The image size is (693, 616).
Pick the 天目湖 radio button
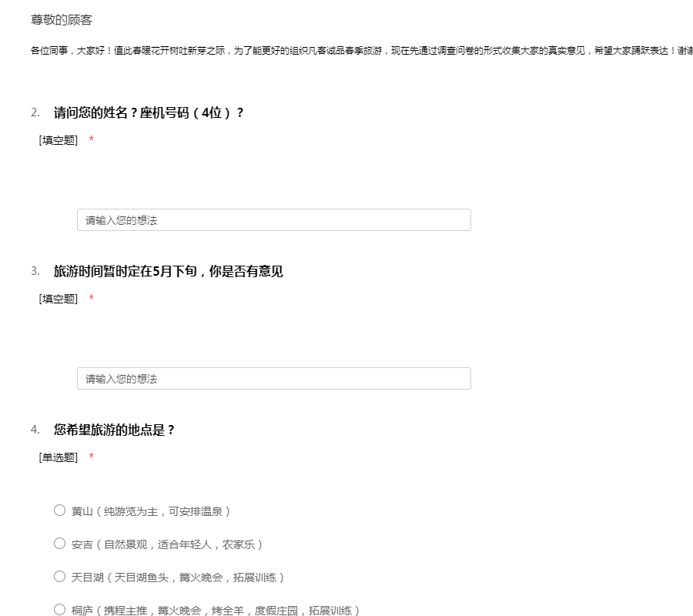tap(59, 577)
